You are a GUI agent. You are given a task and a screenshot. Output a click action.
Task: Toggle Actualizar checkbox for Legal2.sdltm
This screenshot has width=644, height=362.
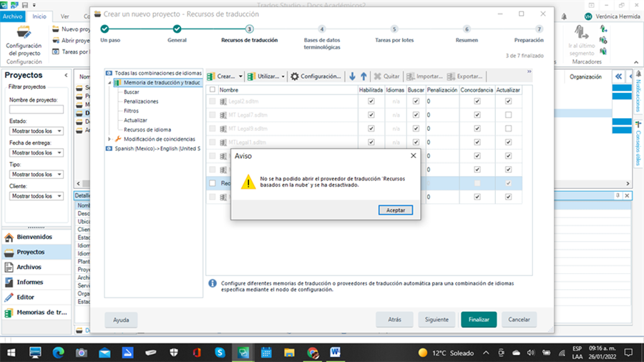tap(508, 101)
